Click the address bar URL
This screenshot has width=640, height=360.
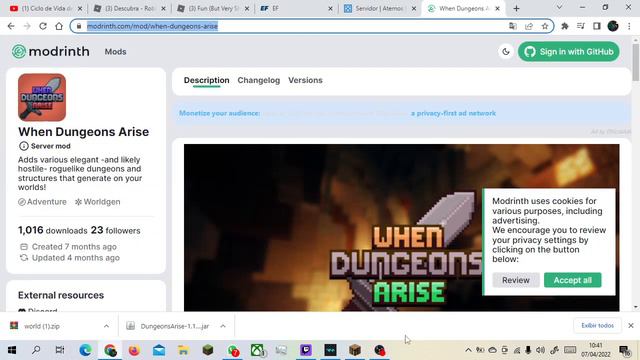point(152,26)
